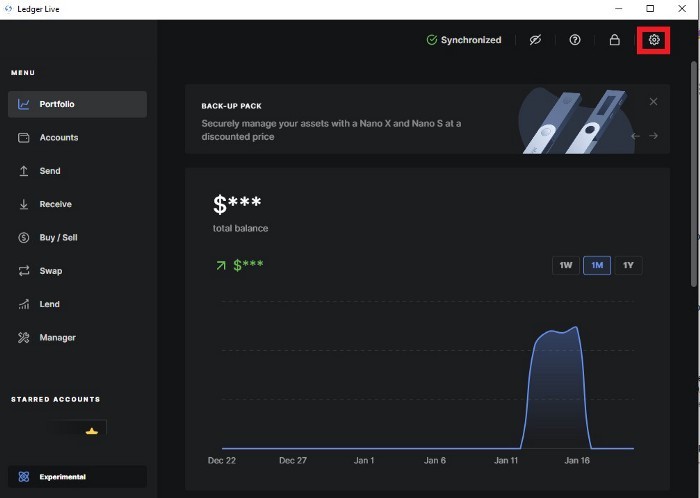Select the 1M chart range
700x498 pixels.
(597, 266)
